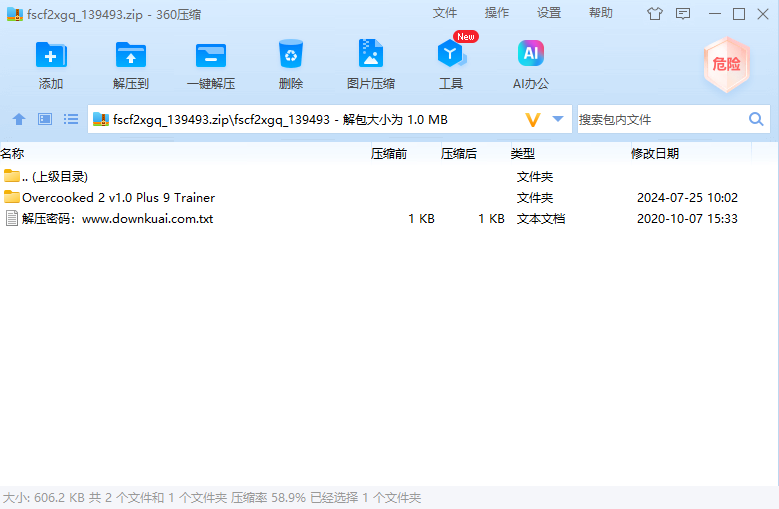779x509 pixels.
Task: Select '解压密码：www.downkuai.com.txt' file name
Action: coord(117,219)
